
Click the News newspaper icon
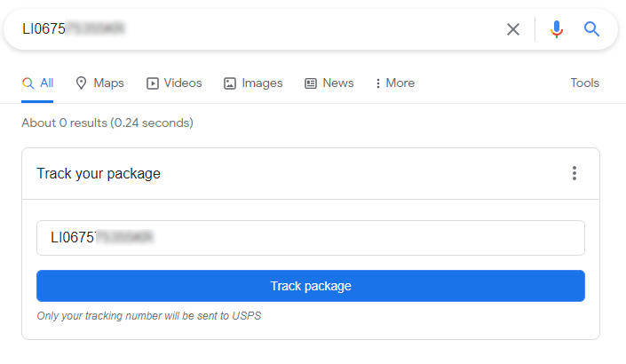pos(310,83)
